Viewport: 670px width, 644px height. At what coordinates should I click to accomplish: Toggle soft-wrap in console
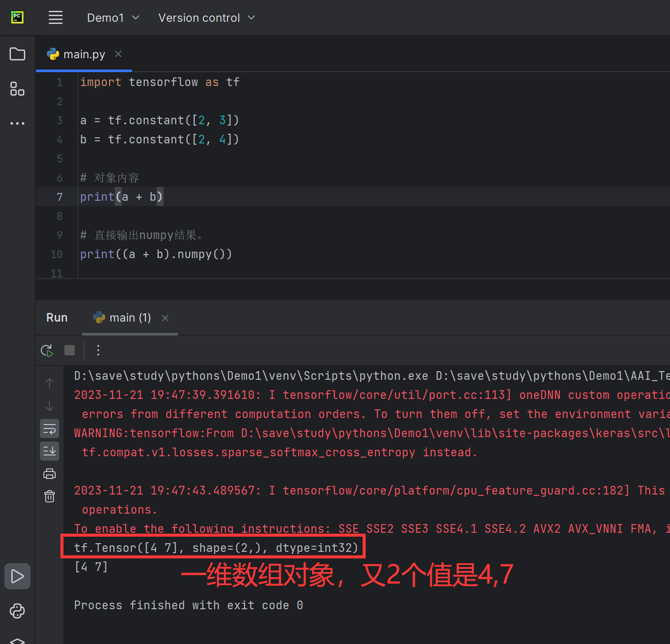point(50,428)
